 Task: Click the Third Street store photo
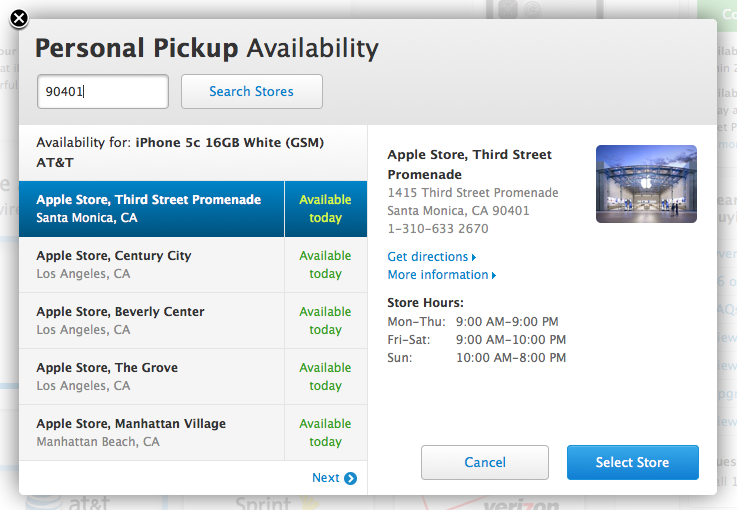[x=646, y=183]
